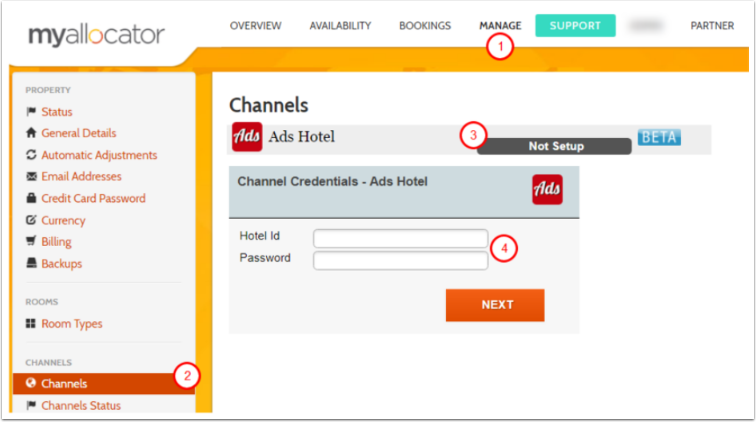Open the Manage tab
Viewport: 756px width, 422px height.
(x=500, y=26)
